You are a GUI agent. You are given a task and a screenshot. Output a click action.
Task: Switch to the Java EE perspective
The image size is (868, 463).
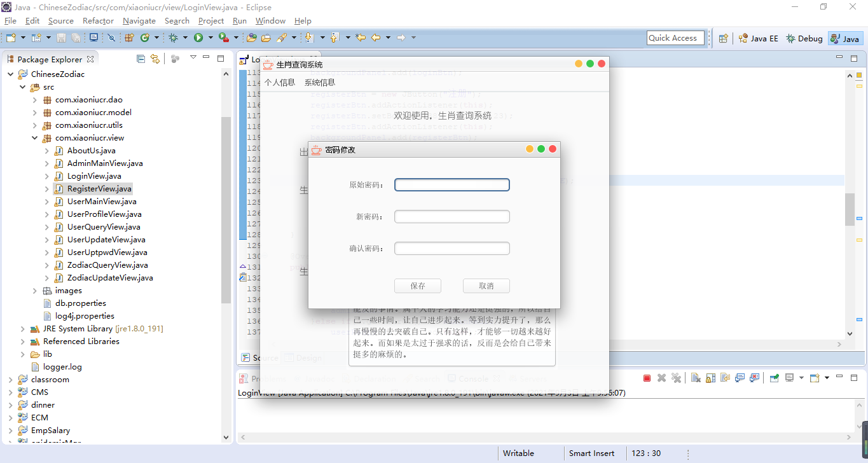(758, 38)
